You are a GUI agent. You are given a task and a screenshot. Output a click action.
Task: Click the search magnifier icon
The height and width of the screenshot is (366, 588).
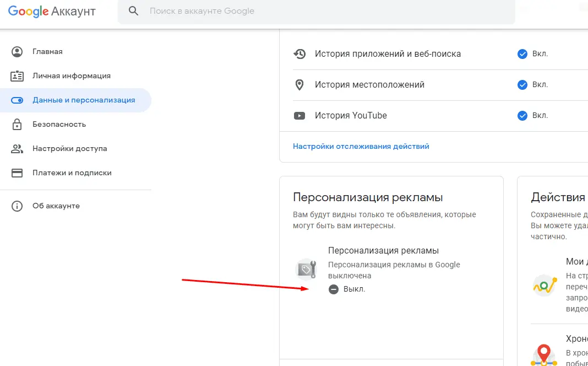(x=133, y=11)
